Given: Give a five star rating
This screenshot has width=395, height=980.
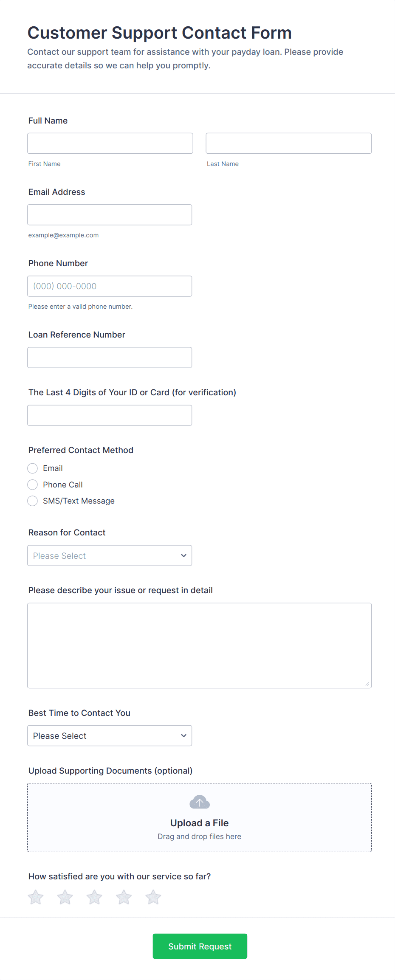Looking at the screenshot, I should tap(153, 897).
